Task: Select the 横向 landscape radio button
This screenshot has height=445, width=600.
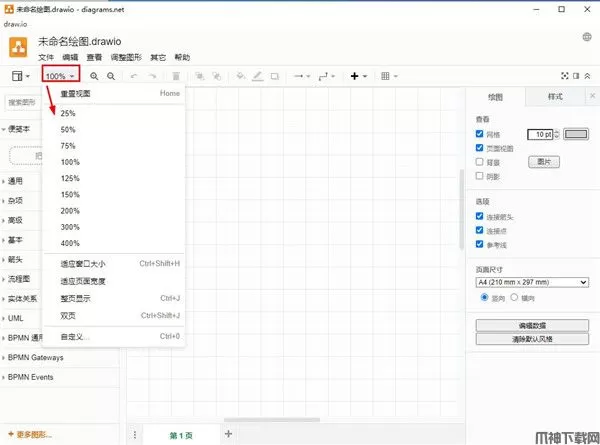Action: 514,296
